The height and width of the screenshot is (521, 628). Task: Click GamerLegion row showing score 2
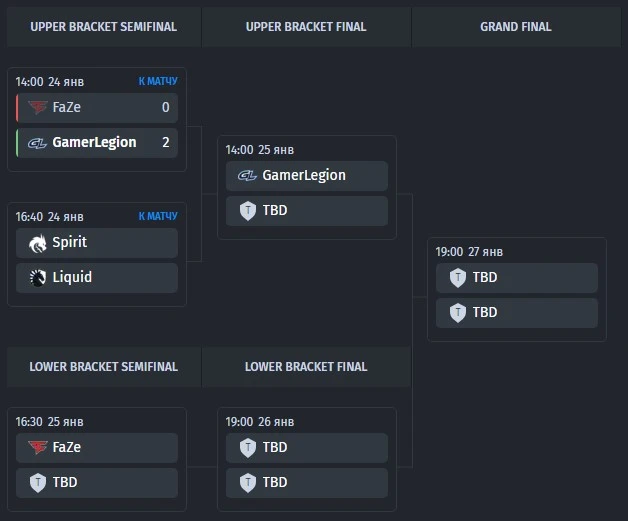pos(97,143)
